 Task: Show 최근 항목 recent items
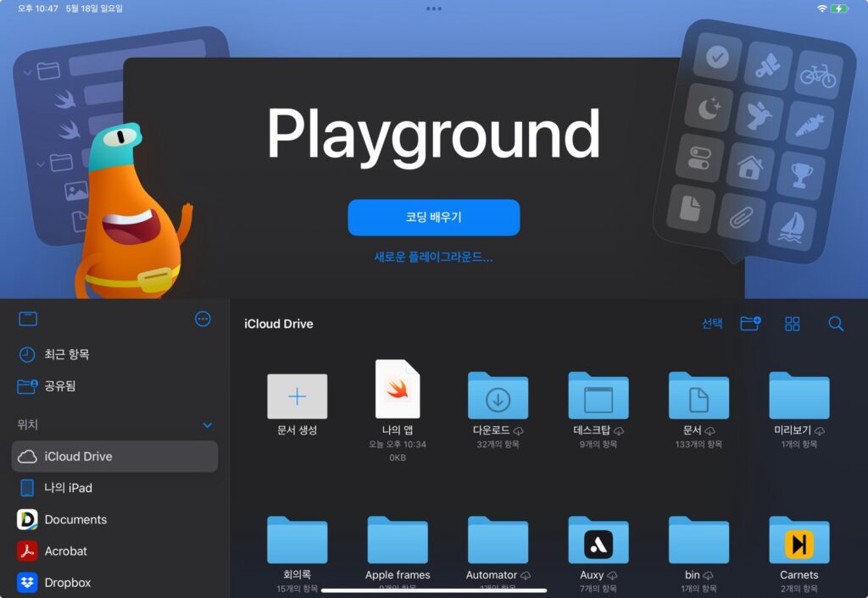point(114,354)
